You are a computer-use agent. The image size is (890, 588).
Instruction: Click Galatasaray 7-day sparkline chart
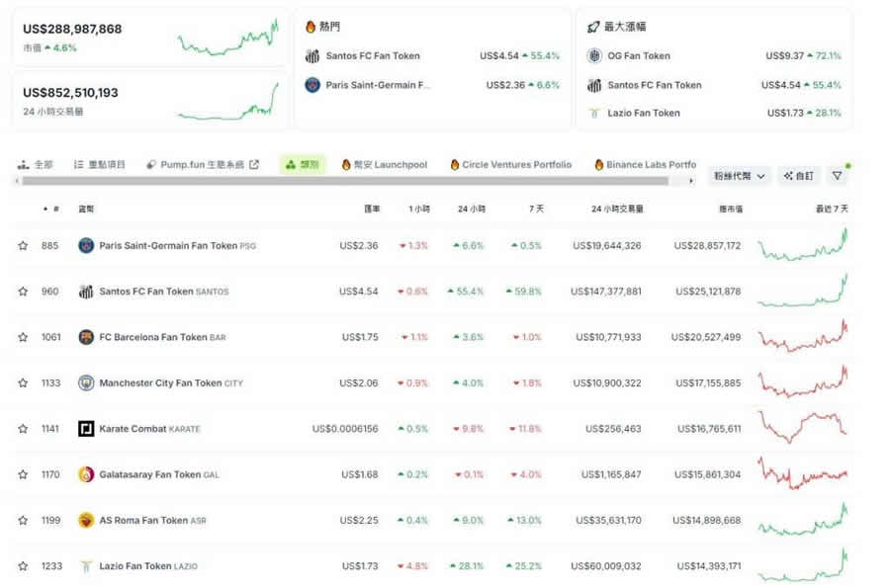[803, 473]
